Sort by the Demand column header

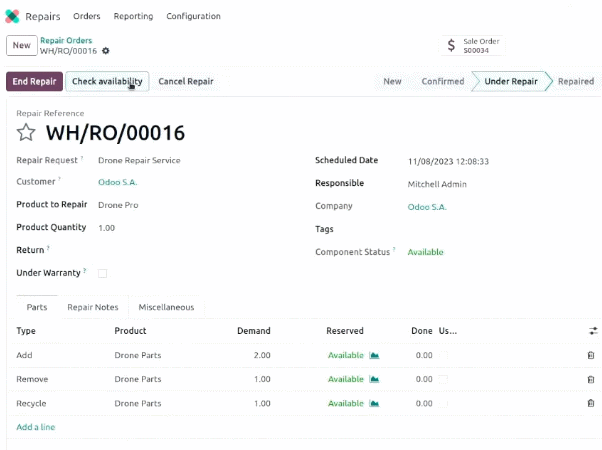pos(254,331)
